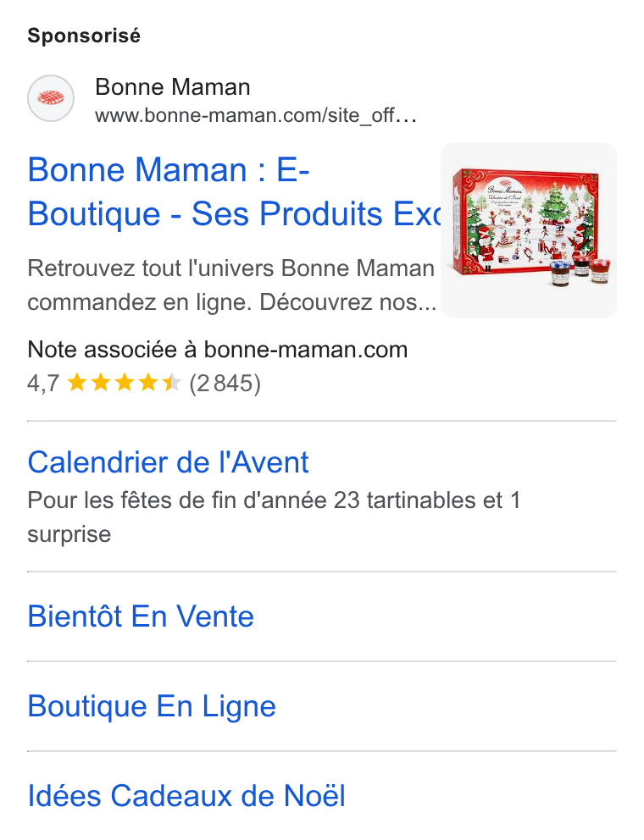Click the Bonne Maman red gingham lid favicon

[51, 98]
